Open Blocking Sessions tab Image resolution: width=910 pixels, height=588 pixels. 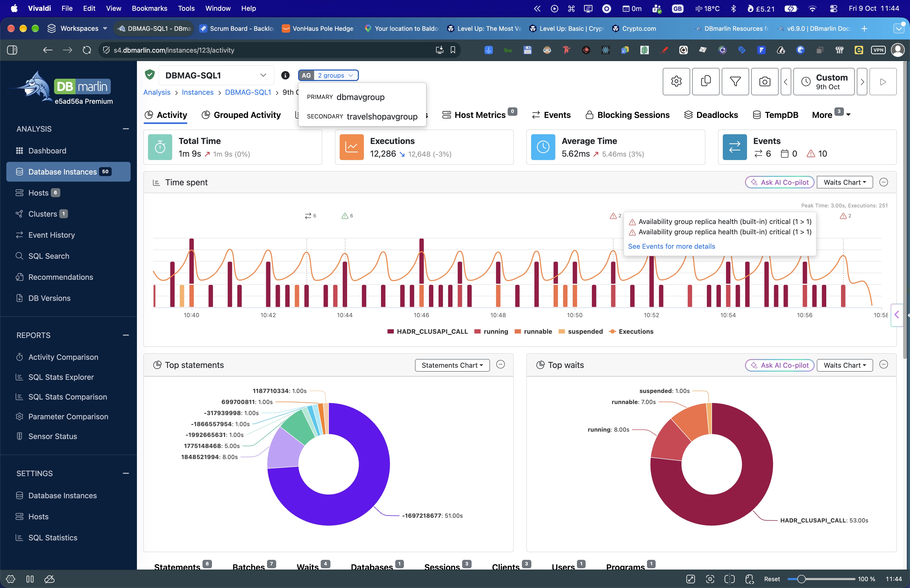[627, 115]
